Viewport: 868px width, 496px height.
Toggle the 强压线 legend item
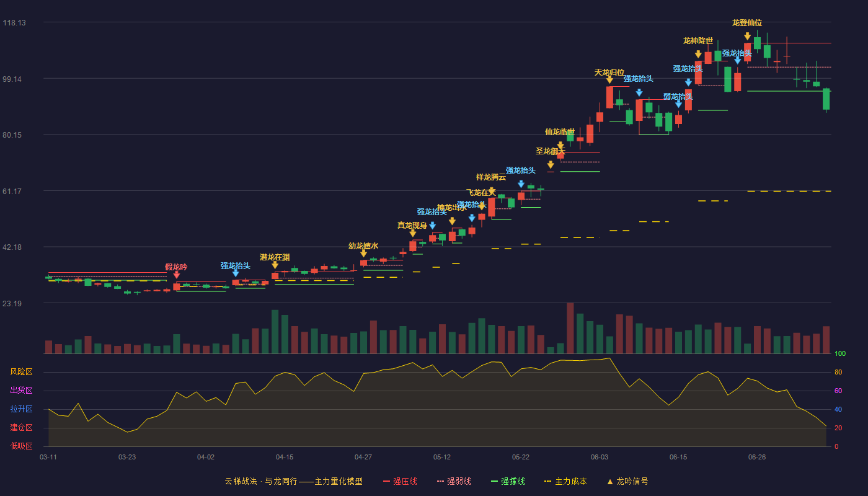pos(400,481)
